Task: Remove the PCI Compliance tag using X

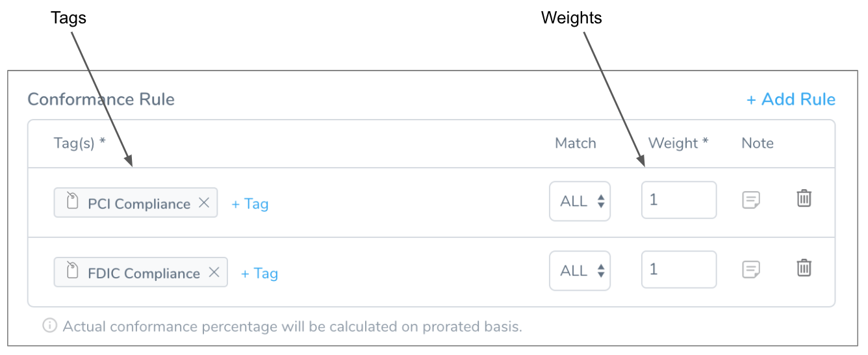Action: [x=204, y=203]
